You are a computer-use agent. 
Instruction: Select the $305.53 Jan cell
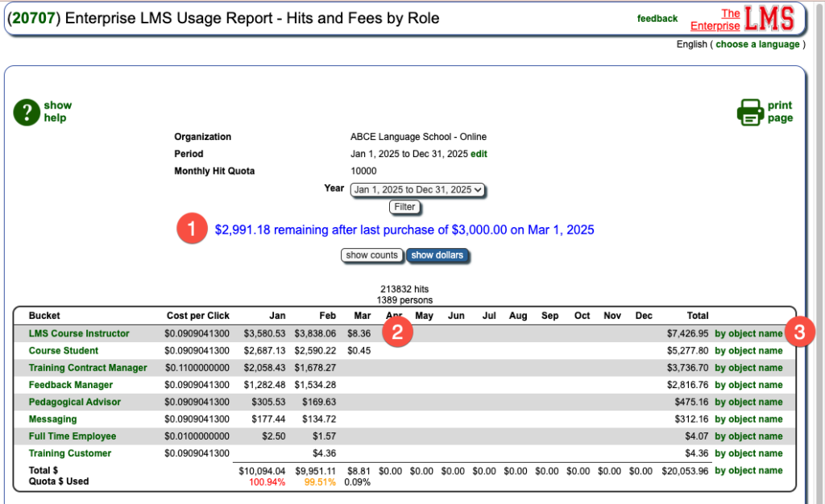(x=268, y=402)
